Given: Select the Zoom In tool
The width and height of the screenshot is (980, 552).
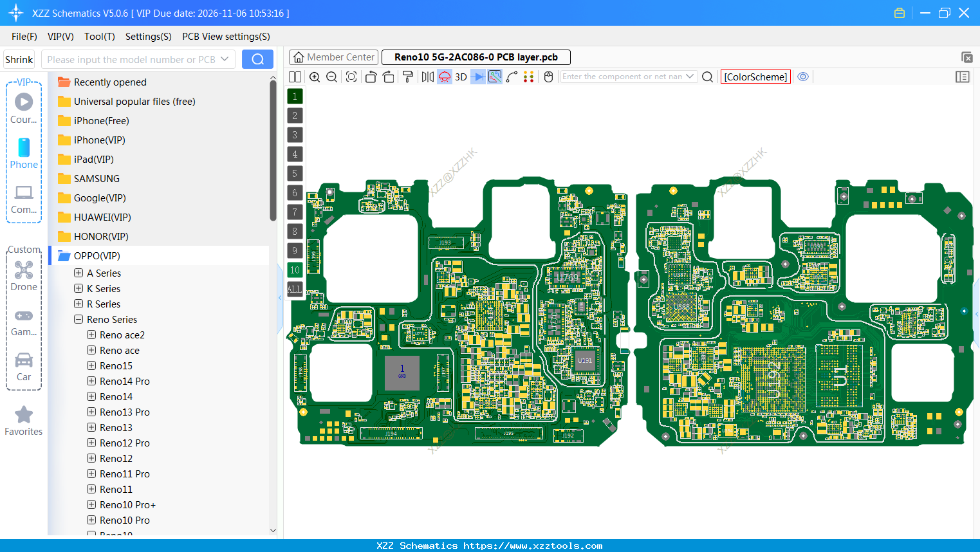Looking at the screenshot, I should [315, 77].
